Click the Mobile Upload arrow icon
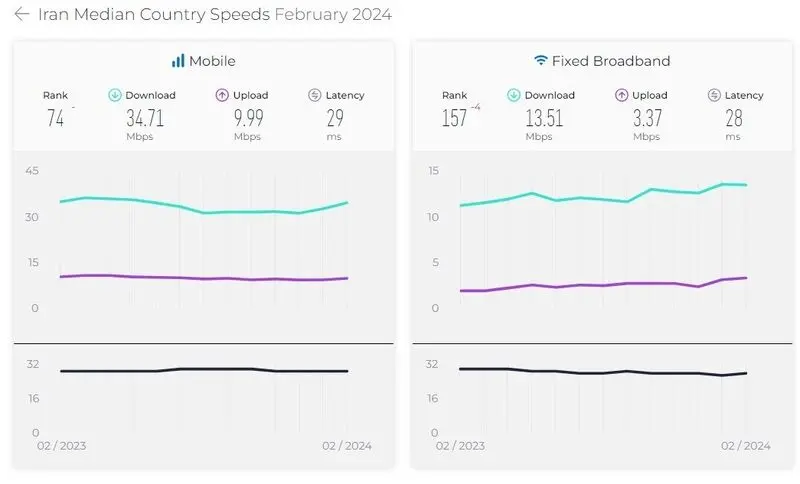Image resolution: width=800 pixels, height=484 pixels. (x=222, y=95)
